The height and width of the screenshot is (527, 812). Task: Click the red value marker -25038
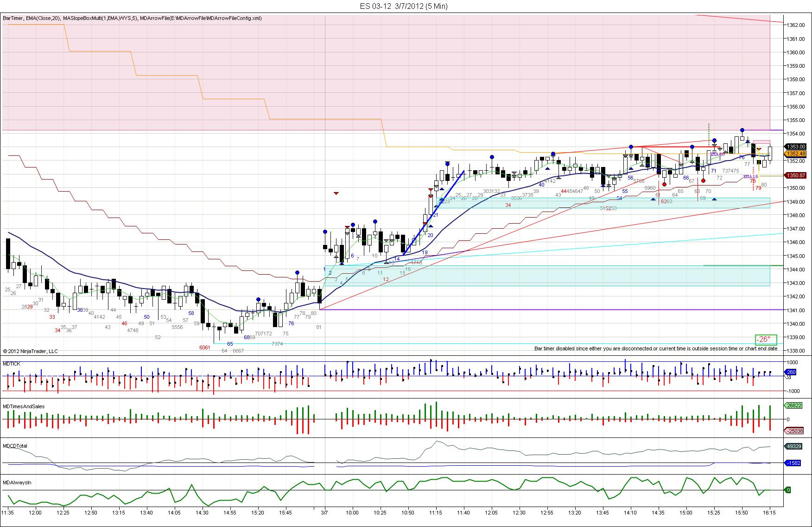click(x=793, y=431)
